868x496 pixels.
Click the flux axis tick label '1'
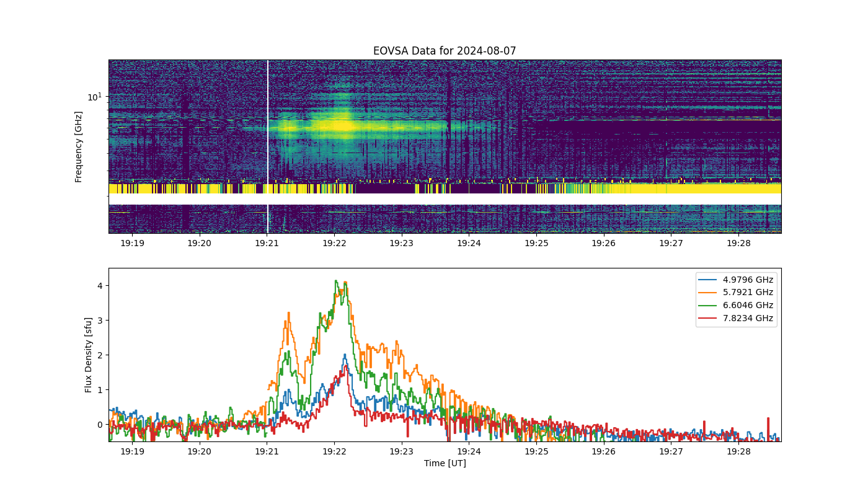pos(99,390)
